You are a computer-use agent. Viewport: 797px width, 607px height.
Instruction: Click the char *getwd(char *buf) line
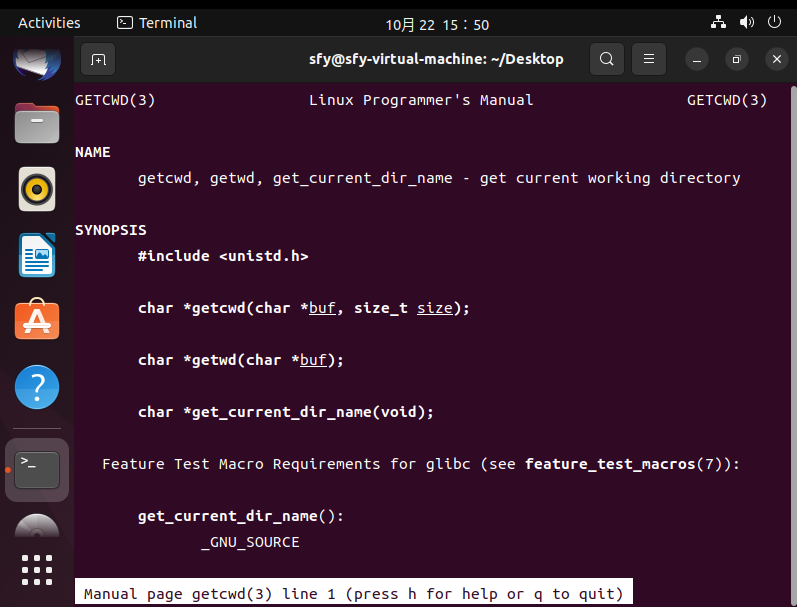[240, 360]
